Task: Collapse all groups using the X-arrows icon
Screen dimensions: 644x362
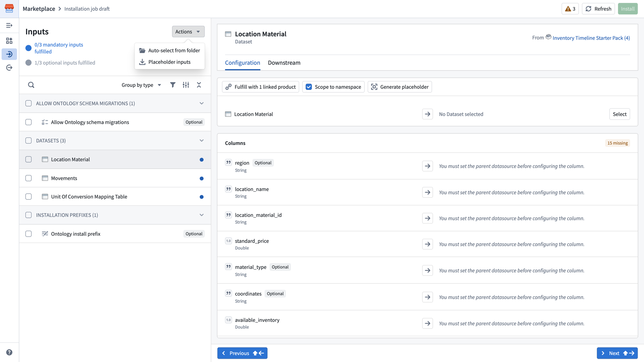Action: point(199,85)
